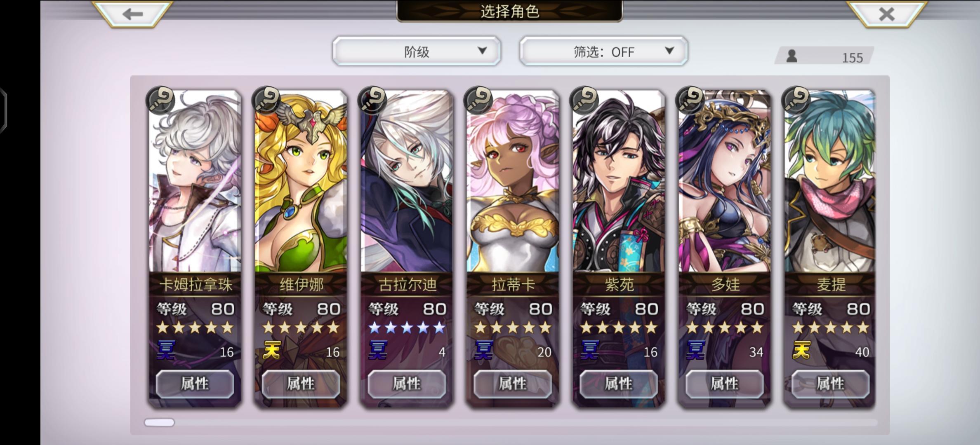The image size is (980, 445).
Task: Click the 天 element icon on 维伊娜
Action: pyautogui.click(x=271, y=351)
